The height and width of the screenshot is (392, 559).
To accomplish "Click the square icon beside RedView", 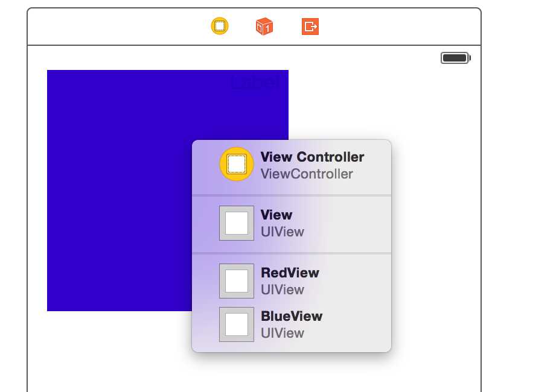I will pyautogui.click(x=237, y=281).
